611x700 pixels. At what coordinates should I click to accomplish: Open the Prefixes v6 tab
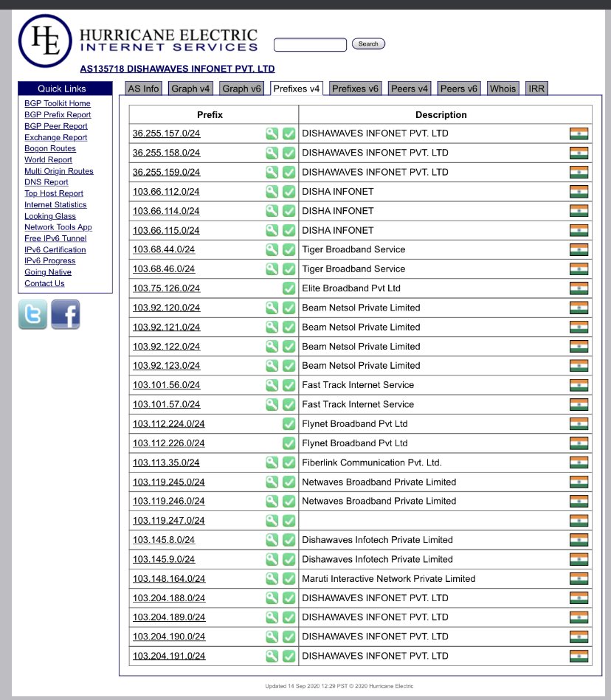[x=355, y=89]
